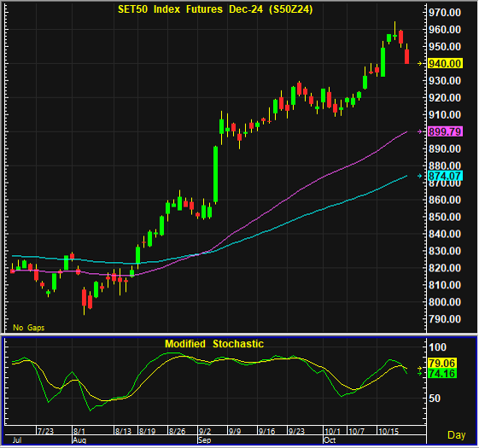Click the cyan arrow beside 874.07
Viewport: 479px width, 448px height.
(x=420, y=176)
